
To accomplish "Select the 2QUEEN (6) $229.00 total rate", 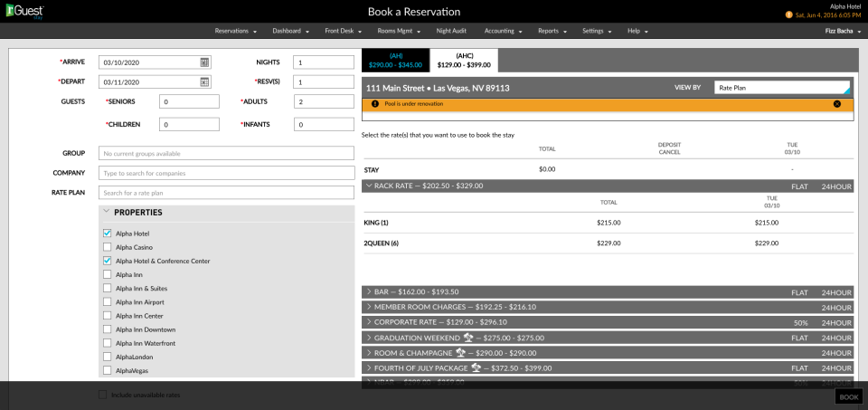I will point(609,243).
